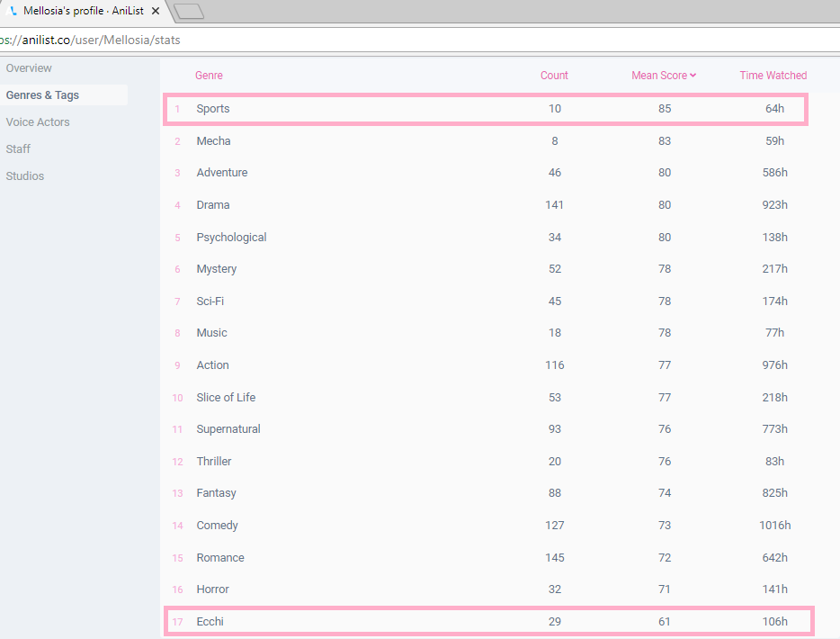Click the Slice of Life genre
Image resolution: width=840 pixels, height=639 pixels.
pos(226,398)
